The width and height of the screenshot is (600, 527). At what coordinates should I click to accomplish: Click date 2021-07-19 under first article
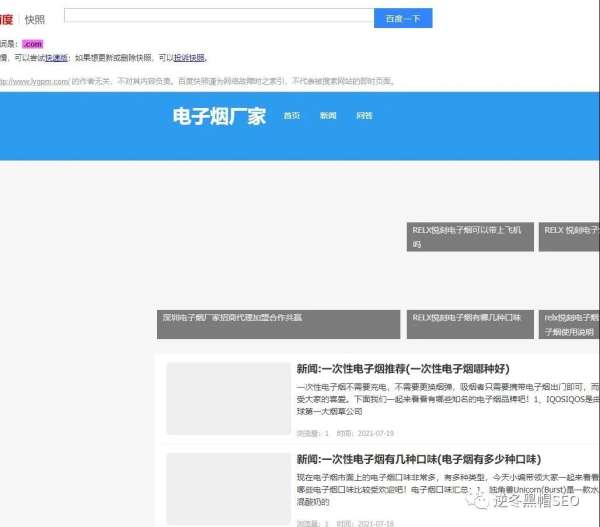tap(375, 433)
